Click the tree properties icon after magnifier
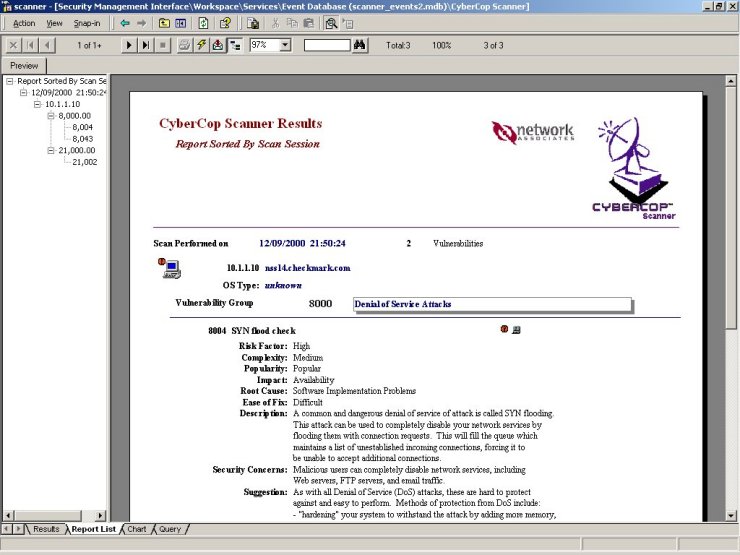 click(348, 23)
